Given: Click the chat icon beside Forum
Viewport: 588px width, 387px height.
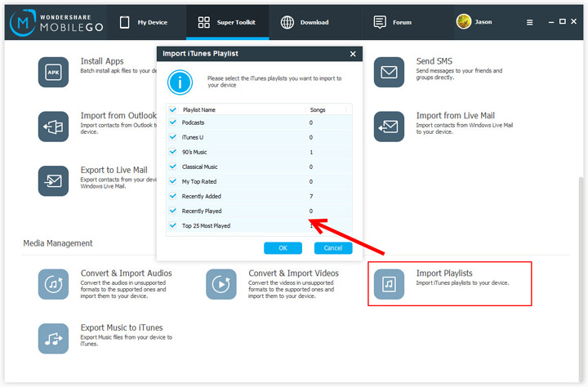Looking at the screenshot, I should point(380,23).
